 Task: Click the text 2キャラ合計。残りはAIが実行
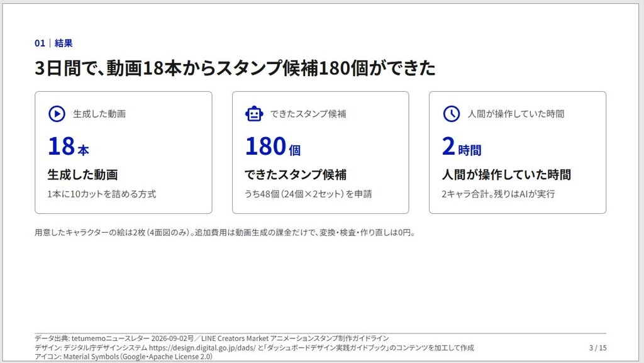click(x=498, y=194)
